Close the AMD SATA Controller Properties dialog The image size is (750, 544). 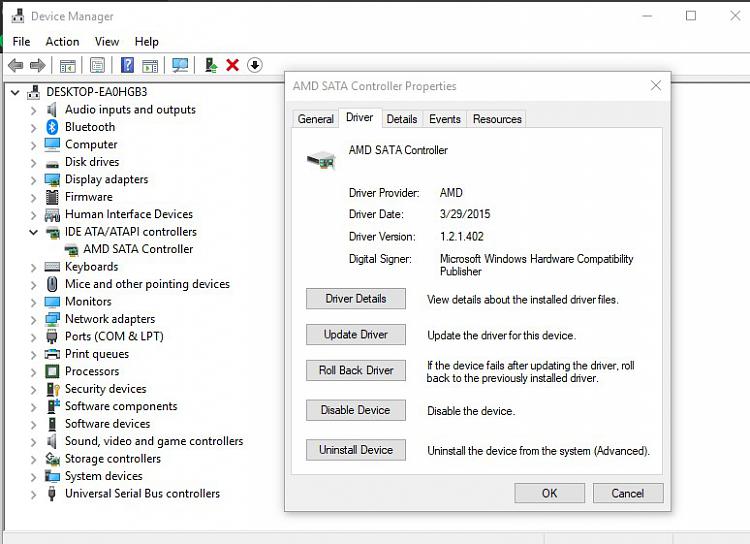[x=656, y=86]
